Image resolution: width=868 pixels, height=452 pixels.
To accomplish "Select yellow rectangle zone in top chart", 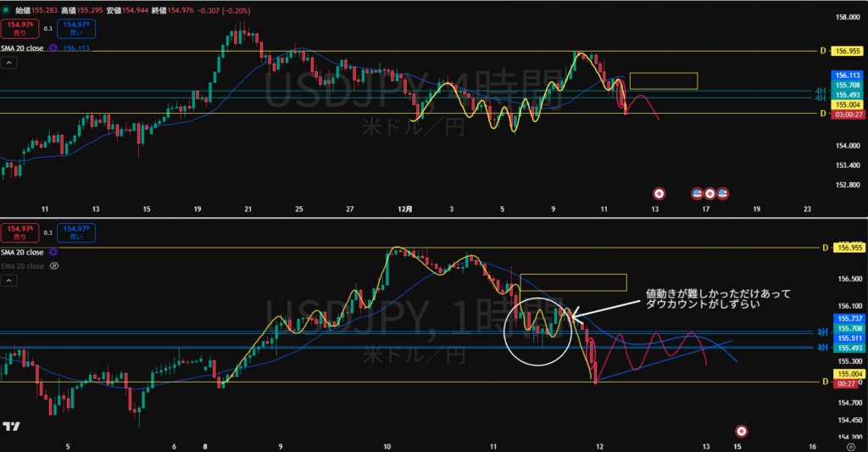I will (x=663, y=81).
